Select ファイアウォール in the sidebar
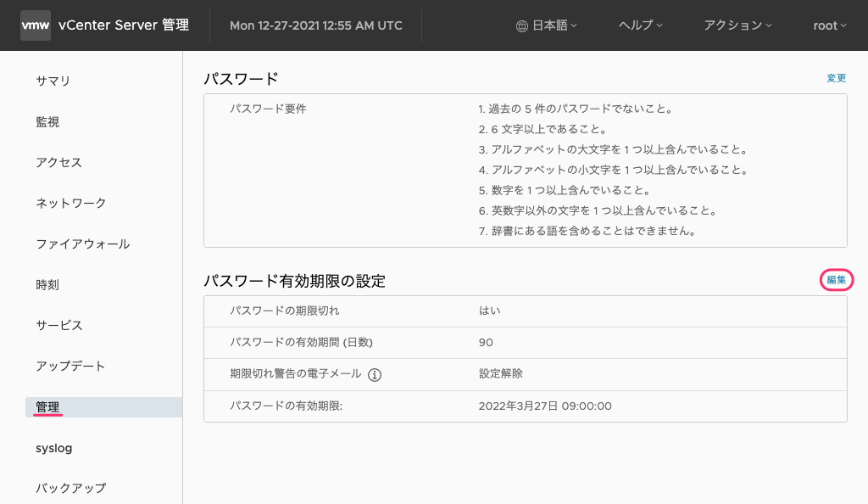The width and height of the screenshot is (868, 504). point(82,244)
